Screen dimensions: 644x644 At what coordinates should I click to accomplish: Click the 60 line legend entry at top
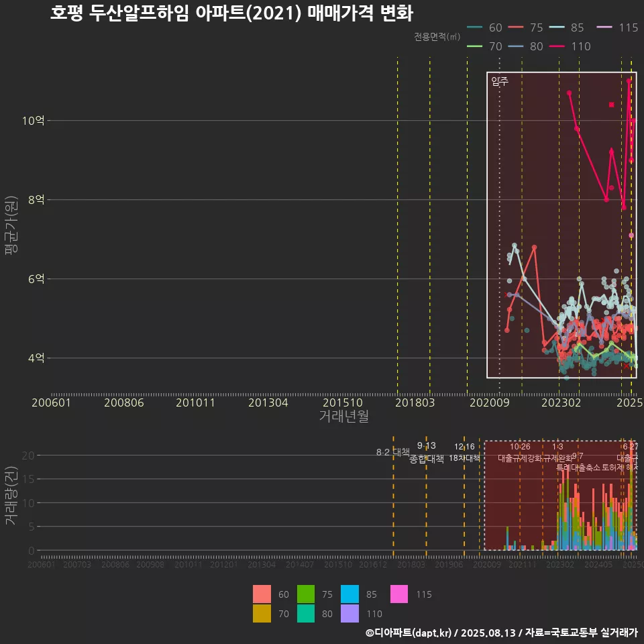coord(484,28)
